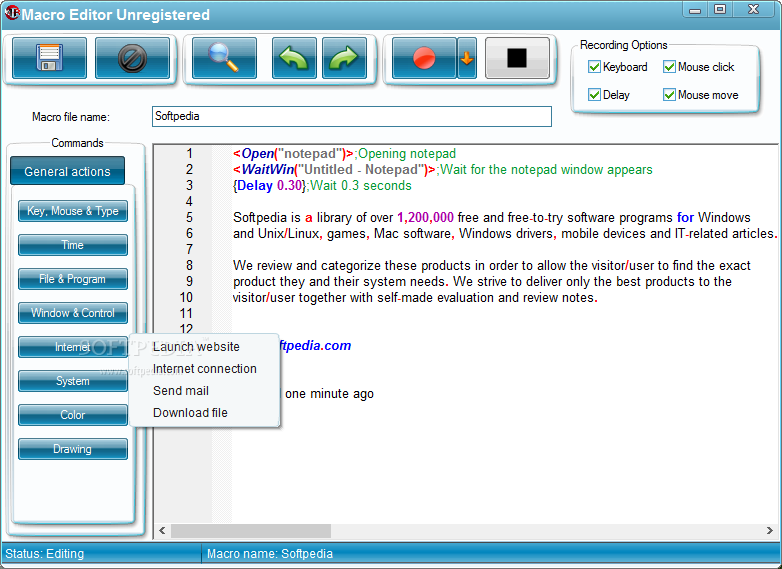Viewport: 782px width, 569px height.
Task: Choose Internet connection menu entry
Action: pos(204,369)
